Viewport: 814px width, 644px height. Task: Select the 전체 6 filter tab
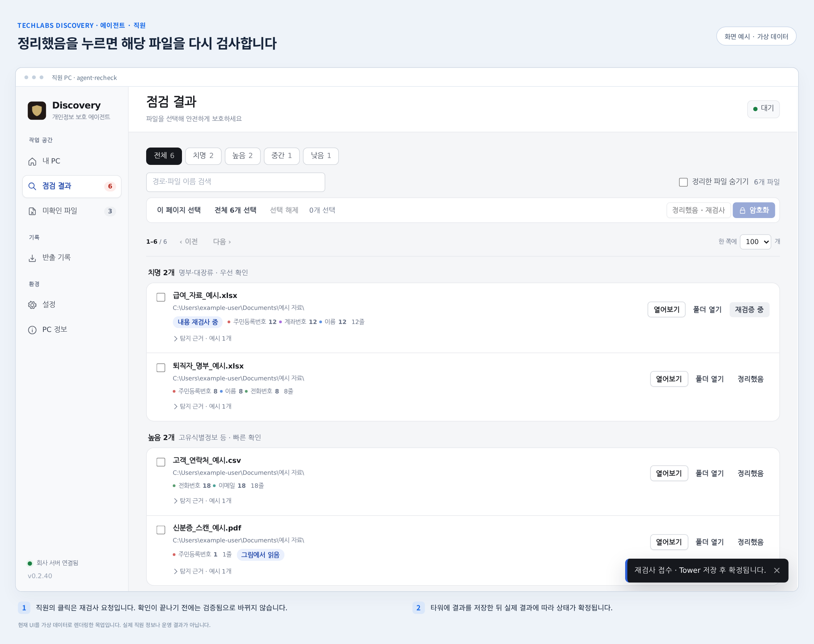tap(164, 156)
